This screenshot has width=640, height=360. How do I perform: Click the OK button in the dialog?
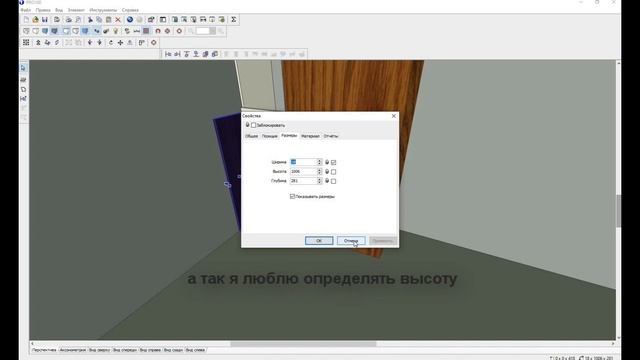(319, 241)
